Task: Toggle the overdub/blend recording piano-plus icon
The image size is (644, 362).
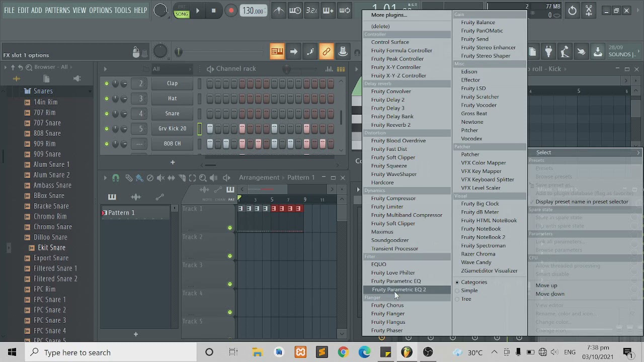Action: point(328,11)
